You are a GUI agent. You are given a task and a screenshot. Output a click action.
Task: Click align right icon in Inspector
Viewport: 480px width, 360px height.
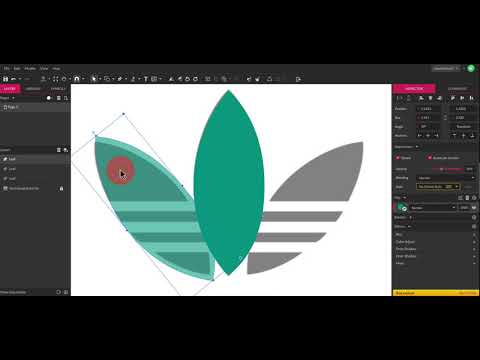pyautogui.click(x=439, y=98)
